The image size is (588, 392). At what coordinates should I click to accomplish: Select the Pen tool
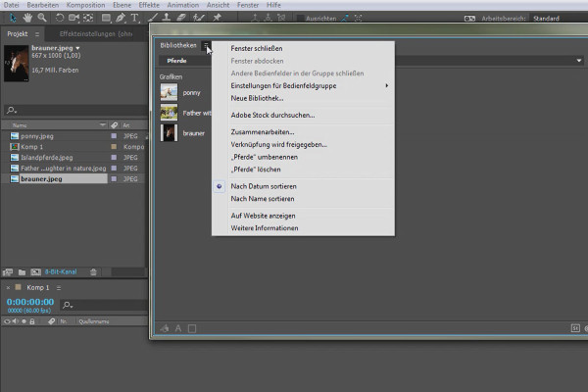121,18
